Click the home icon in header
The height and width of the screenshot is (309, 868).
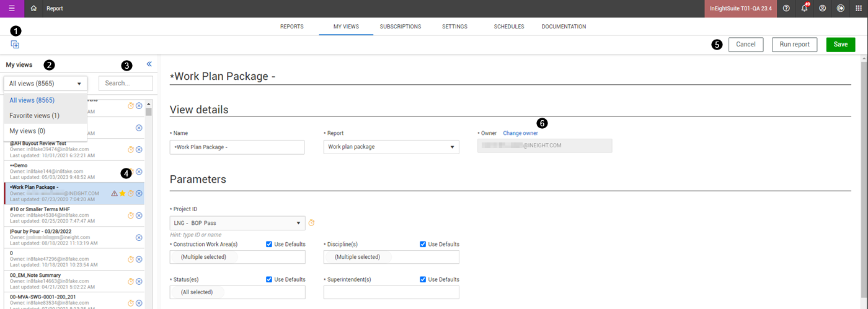tap(33, 9)
